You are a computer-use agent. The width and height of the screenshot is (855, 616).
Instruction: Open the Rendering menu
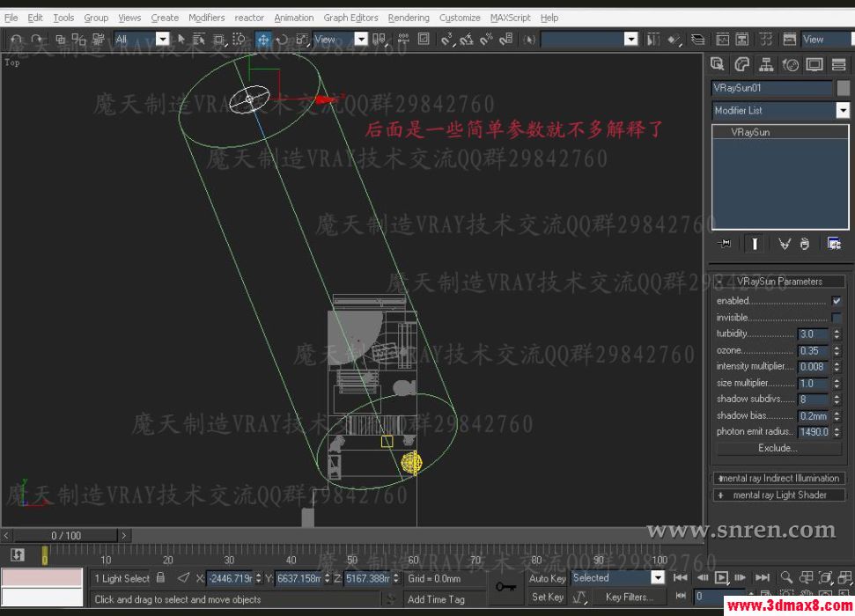tap(409, 17)
